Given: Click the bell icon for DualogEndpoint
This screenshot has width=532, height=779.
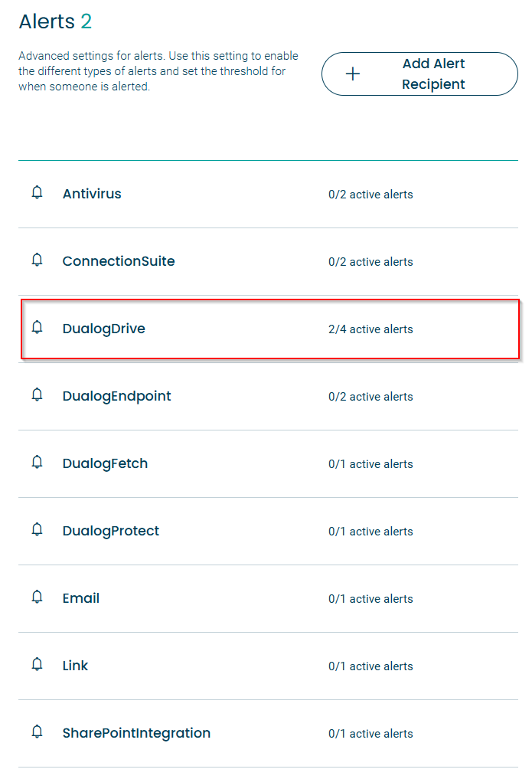Looking at the screenshot, I should point(38,394).
